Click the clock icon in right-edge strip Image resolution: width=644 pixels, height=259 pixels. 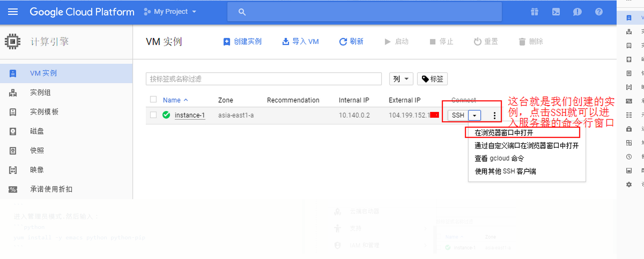(x=629, y=157)
